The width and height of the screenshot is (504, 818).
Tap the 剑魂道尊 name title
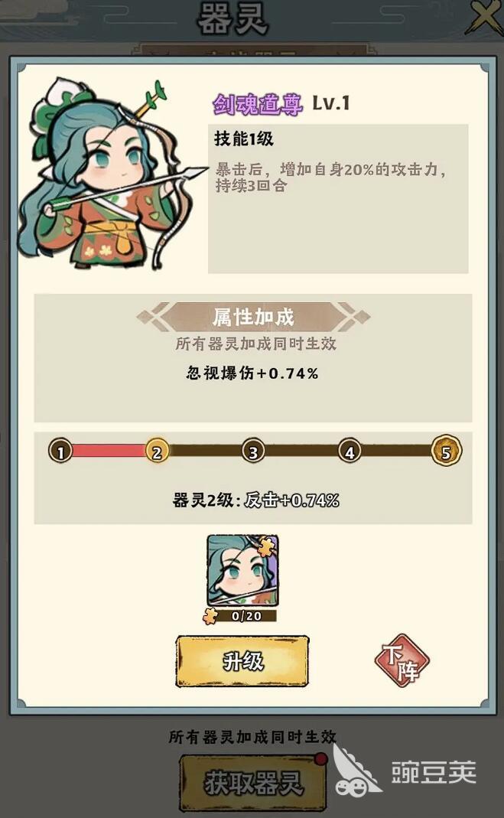coord(258,104)
